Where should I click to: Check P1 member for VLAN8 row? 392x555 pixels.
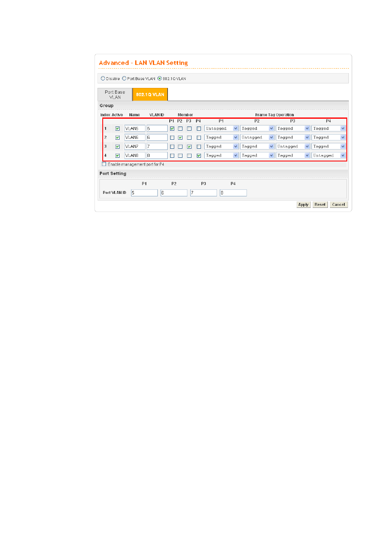tap(172, 156)
